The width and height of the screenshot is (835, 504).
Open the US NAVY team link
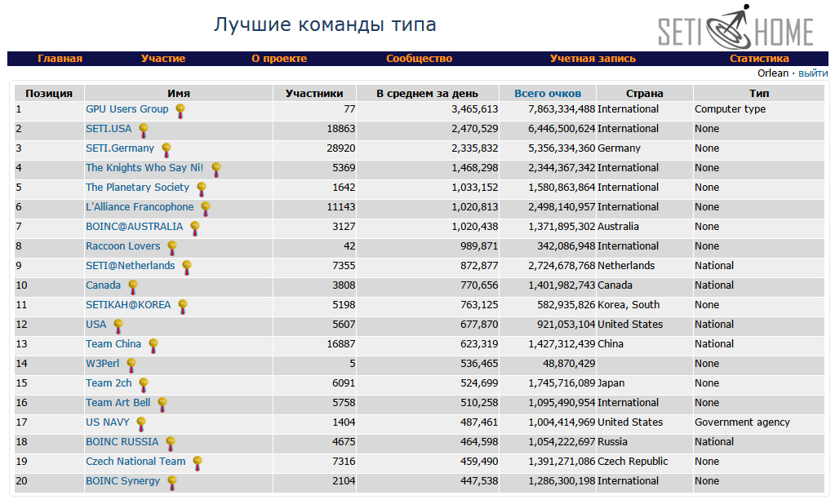click(108, 422)
